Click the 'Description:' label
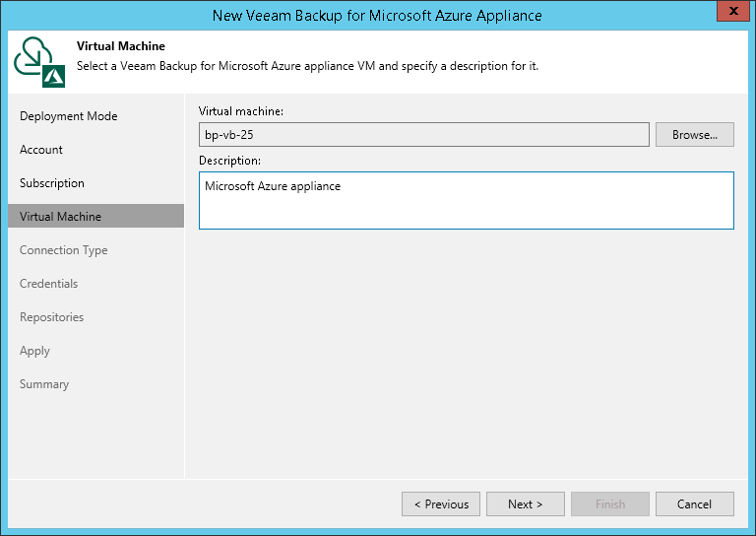This screenshot has height=536, width=756. 229,161
